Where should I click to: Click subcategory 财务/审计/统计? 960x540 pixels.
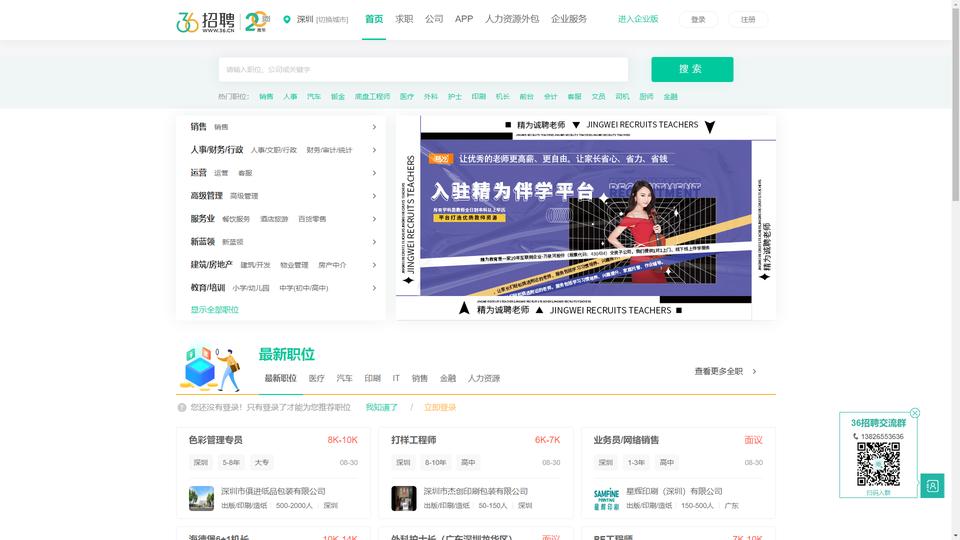tap(329, 150)
